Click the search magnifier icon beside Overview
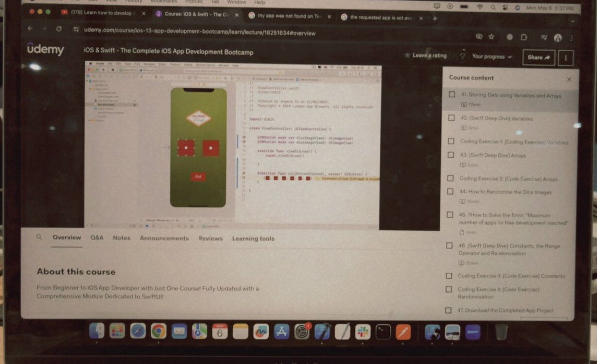This screenshot has height=364, width=597. [x=39, y=238]
